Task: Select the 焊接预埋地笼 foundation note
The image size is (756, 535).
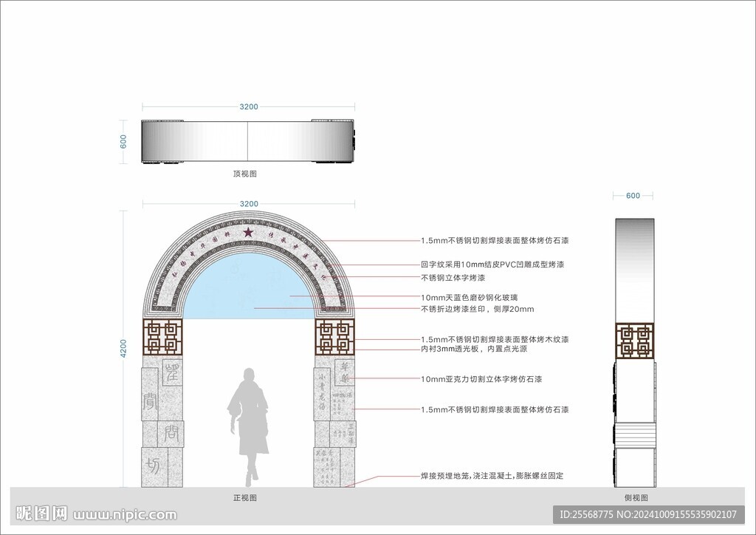Action: pos(492,476)
